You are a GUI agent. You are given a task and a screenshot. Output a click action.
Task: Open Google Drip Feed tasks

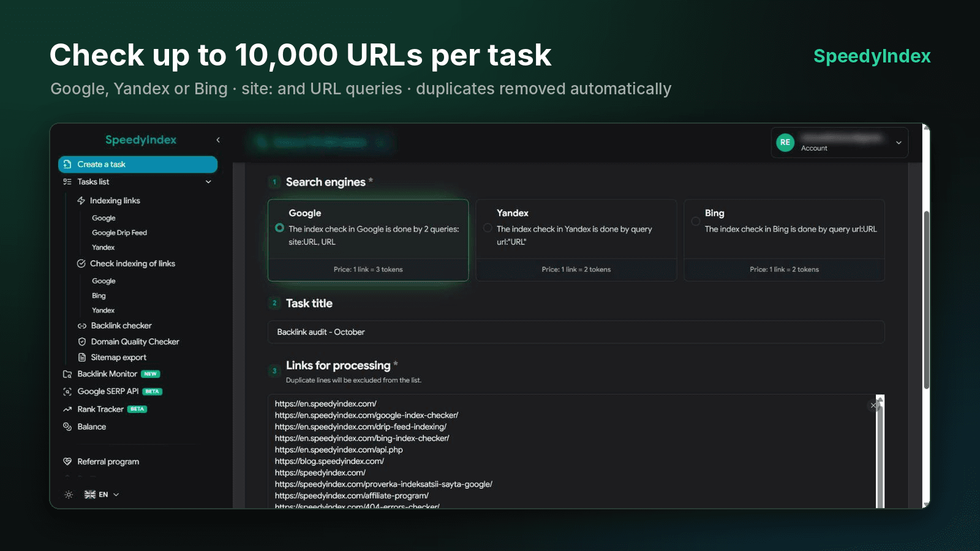click(x=119, y=233)
